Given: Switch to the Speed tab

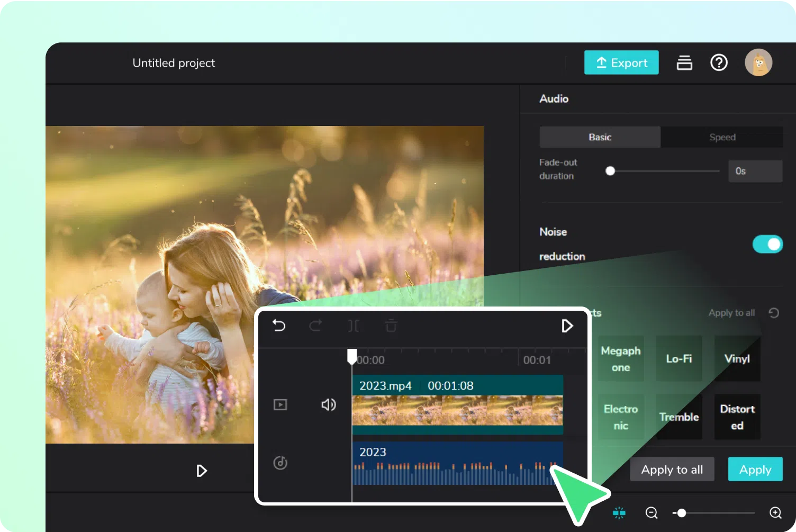Looking at the screenshot, I should (722, 137).
